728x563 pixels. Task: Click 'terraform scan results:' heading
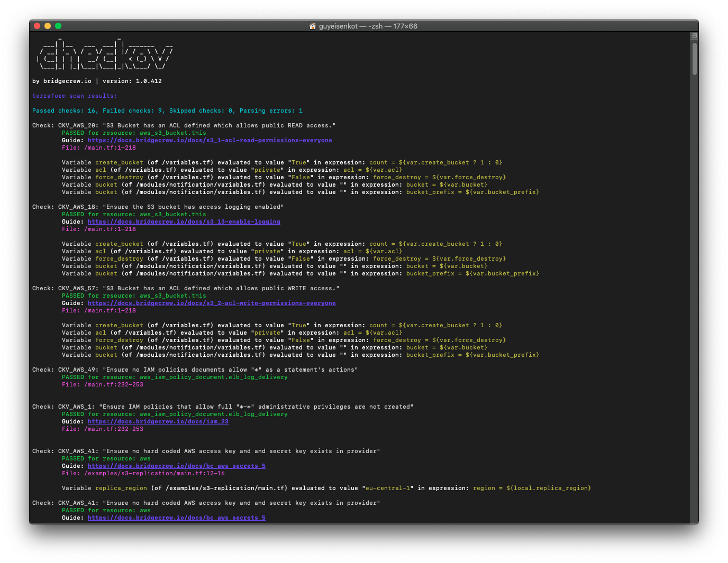(75, 96)
